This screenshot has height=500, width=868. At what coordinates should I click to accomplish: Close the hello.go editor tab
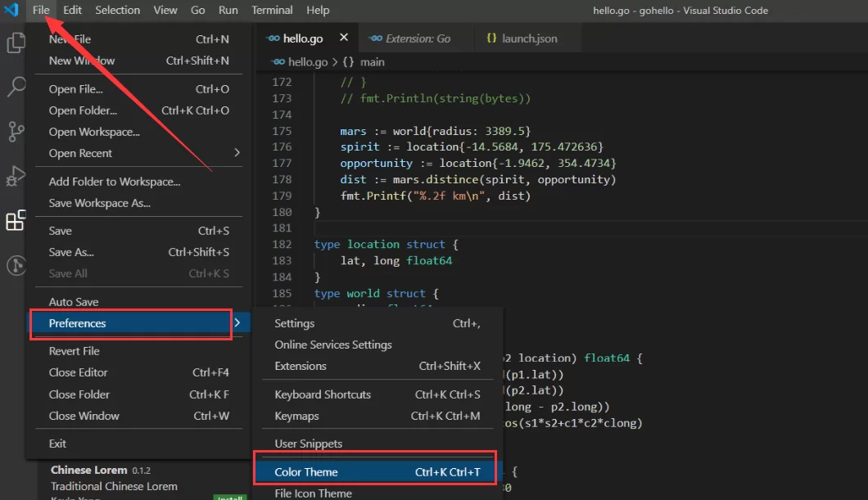point(343,38)
